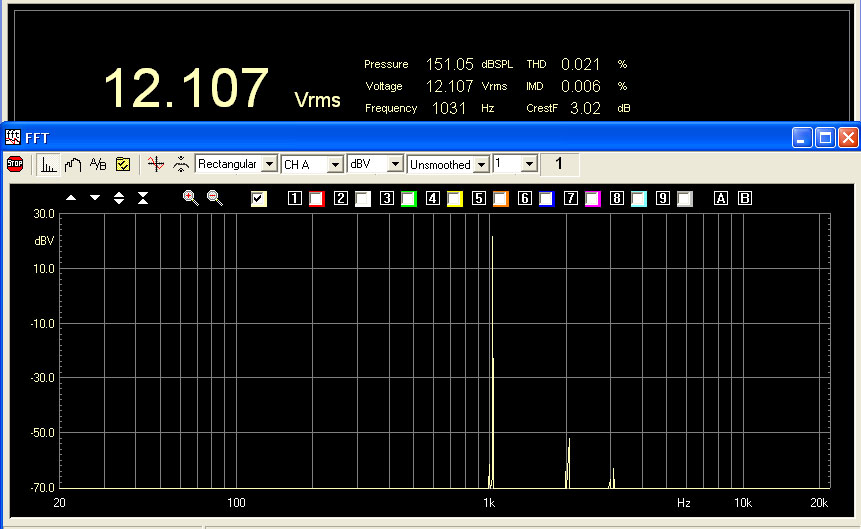Viewport: 861px width, 529px height.
Task: Click the zoom in magnifier
Action: point(190,198)
